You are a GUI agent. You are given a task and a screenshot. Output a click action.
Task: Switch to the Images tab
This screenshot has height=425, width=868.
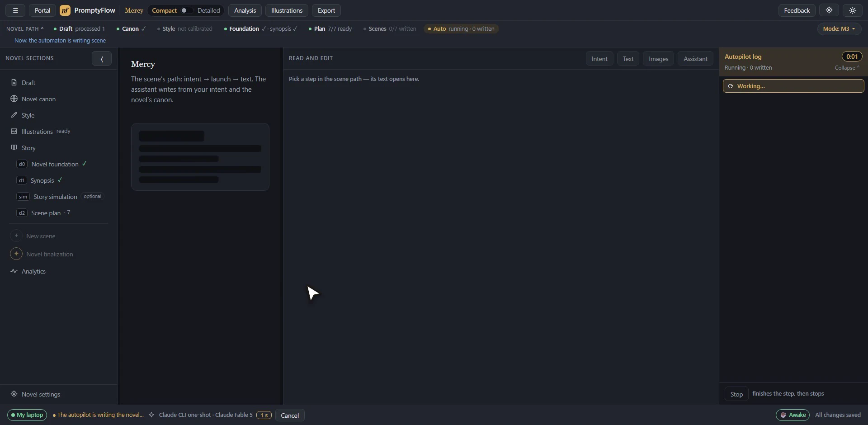pyautogui.click(x=658, y=59)
